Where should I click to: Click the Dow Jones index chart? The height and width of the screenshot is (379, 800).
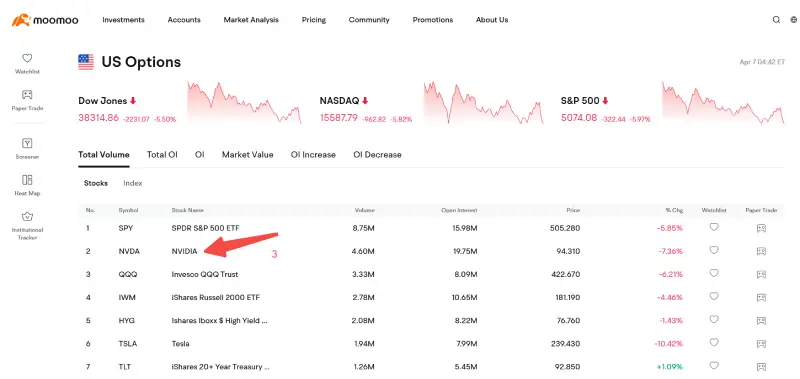click(x=244, y=102)
